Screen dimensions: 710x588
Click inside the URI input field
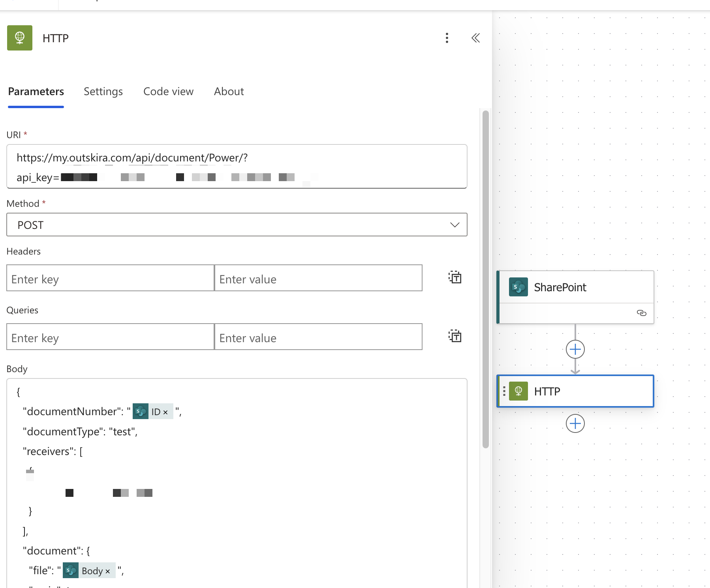[x=237, y=167]
